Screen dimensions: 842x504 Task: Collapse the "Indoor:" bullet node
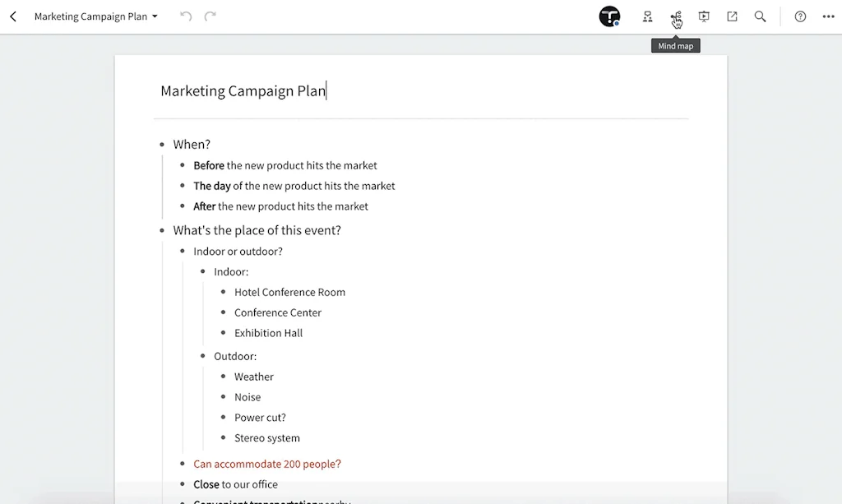pos(203,272)
